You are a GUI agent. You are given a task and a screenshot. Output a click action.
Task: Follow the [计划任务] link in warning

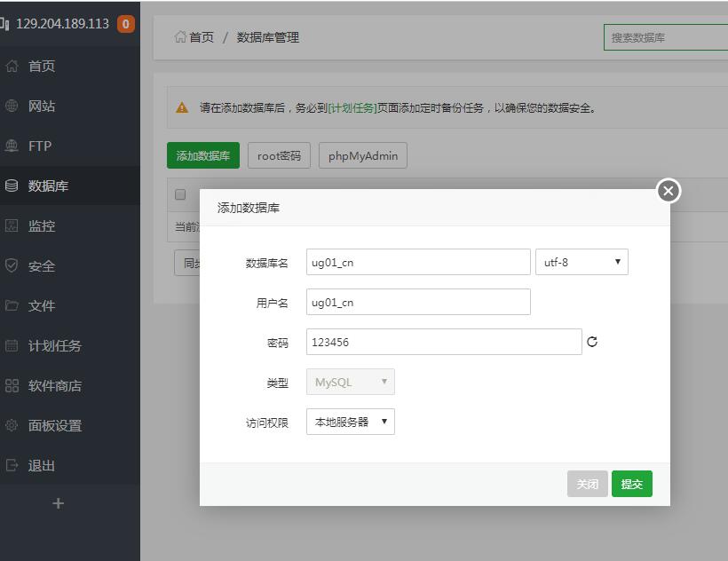tap(352, 108)
